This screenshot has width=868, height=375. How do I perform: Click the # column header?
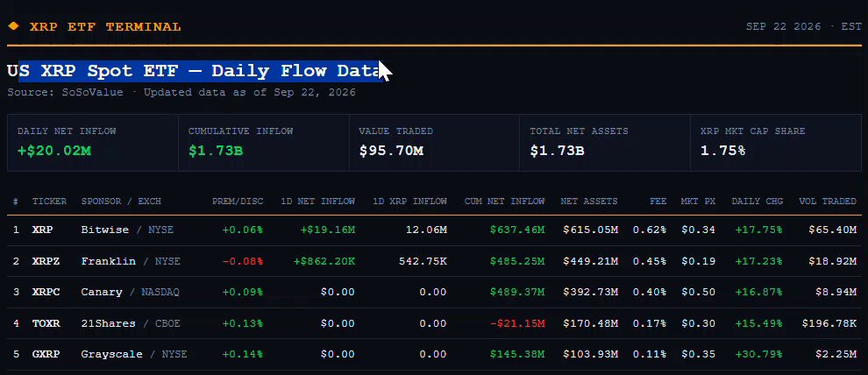pyautogui.click(x=16, y=202)
